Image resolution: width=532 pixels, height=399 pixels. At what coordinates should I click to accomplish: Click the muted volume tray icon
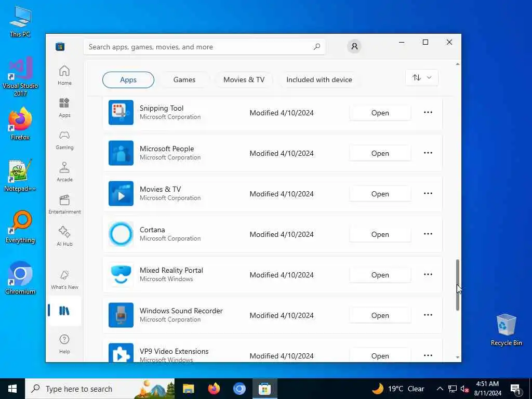point(464,389)
